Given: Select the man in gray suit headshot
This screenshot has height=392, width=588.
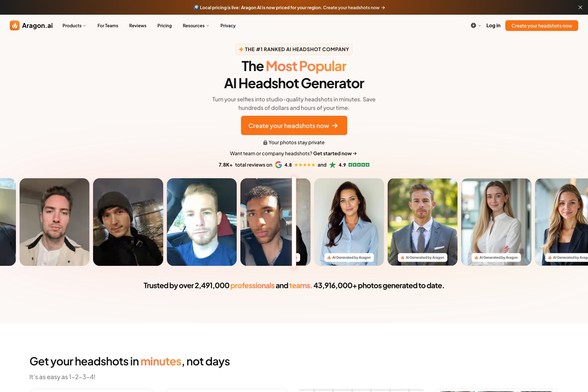Looking at the screenshot, I should [x=423, y=222].
